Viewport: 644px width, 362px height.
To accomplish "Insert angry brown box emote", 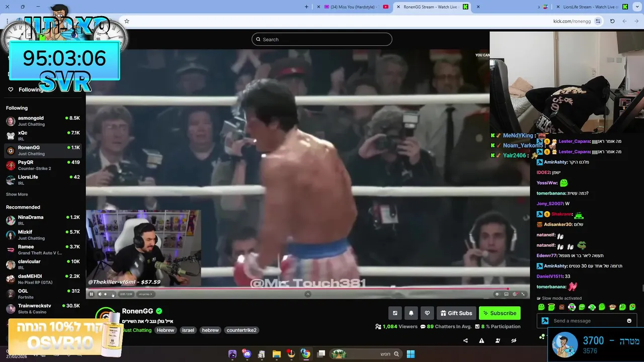I will click(561, 307).
